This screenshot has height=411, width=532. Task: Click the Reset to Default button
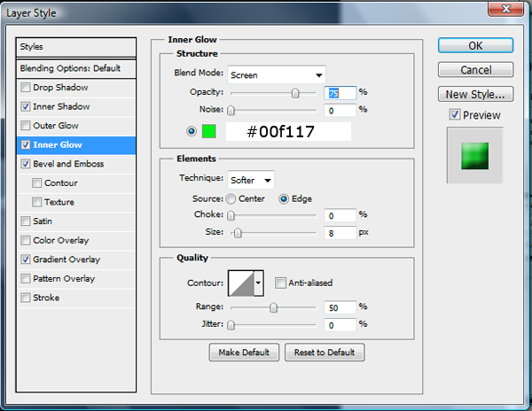[325, 353]
